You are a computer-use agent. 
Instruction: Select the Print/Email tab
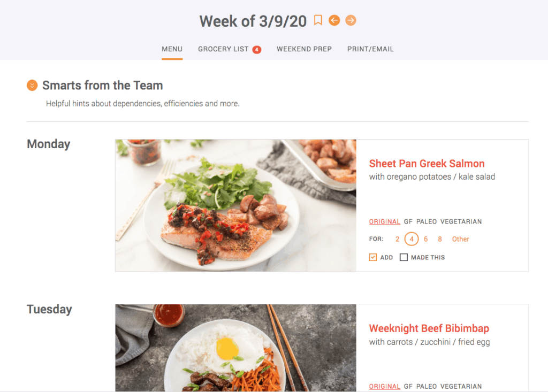pos(370,49)
